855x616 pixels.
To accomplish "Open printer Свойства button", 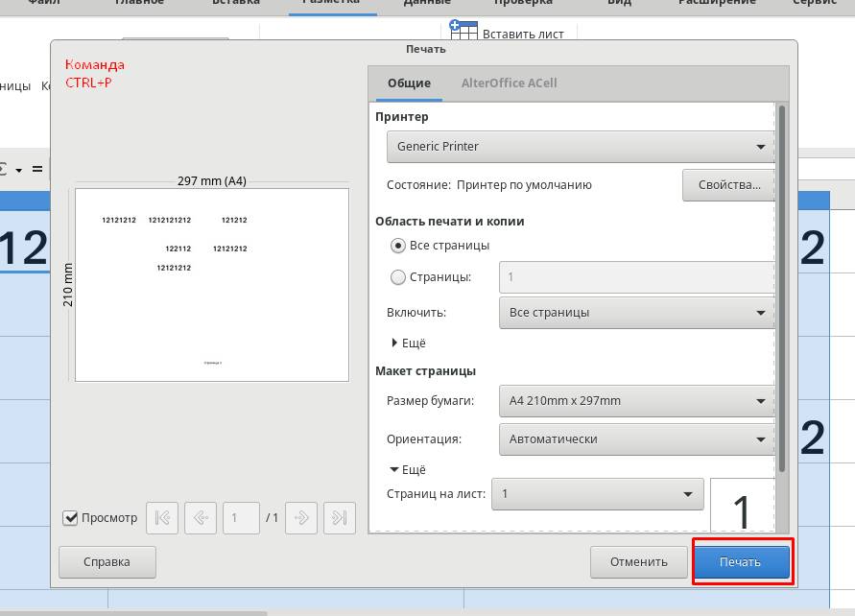I will pos(728,185).
